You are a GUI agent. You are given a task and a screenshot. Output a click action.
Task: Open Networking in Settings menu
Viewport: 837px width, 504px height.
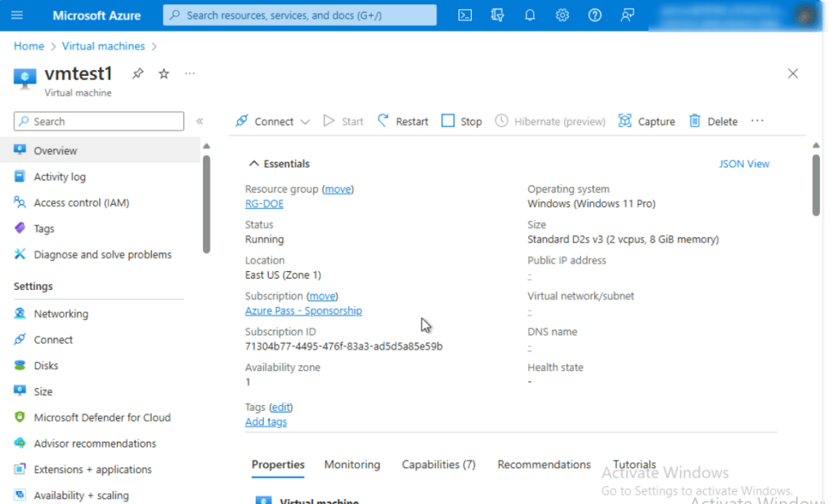pyautogui.click(x=60, y=314)
